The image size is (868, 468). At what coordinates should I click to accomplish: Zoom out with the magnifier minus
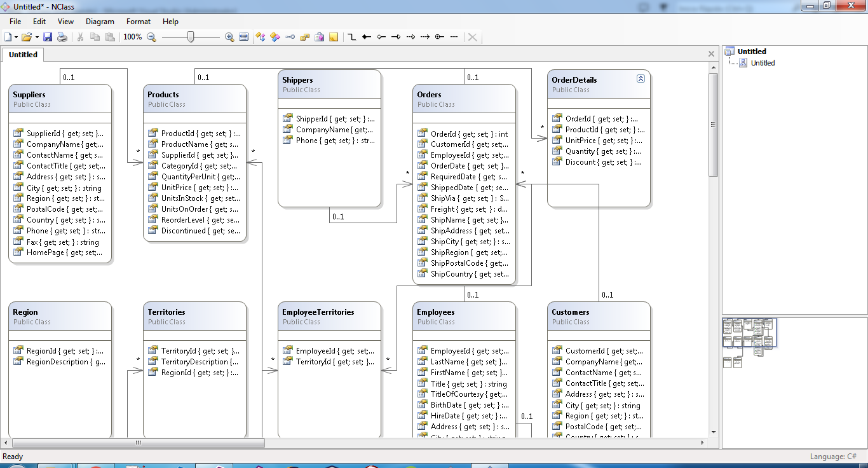pos(151,37)
